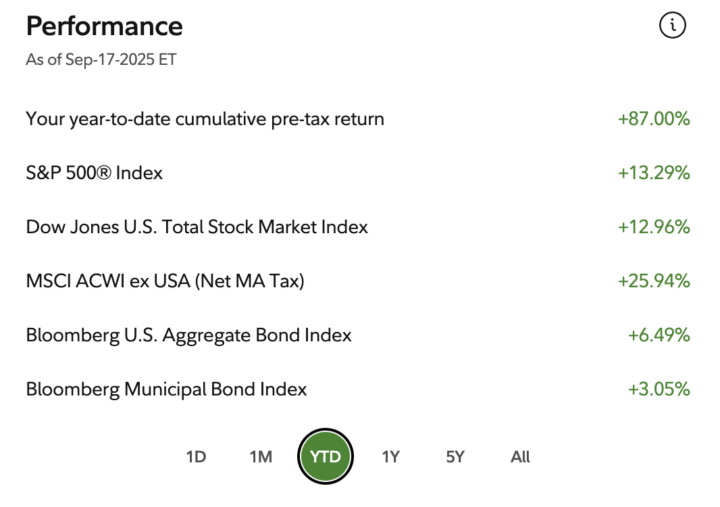Click the +13.29% S&P return value
Viewport: 720px width, 507px height.
point(654,173)
